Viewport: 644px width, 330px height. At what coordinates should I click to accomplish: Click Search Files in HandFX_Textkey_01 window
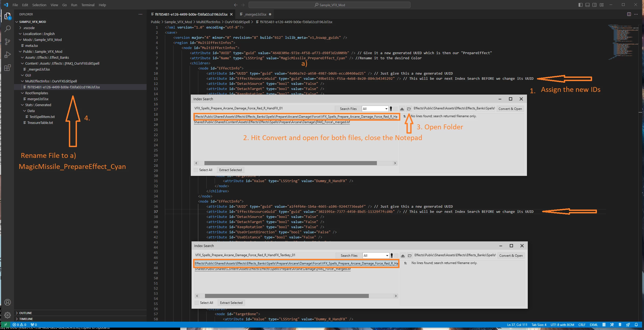click(349, 256)
